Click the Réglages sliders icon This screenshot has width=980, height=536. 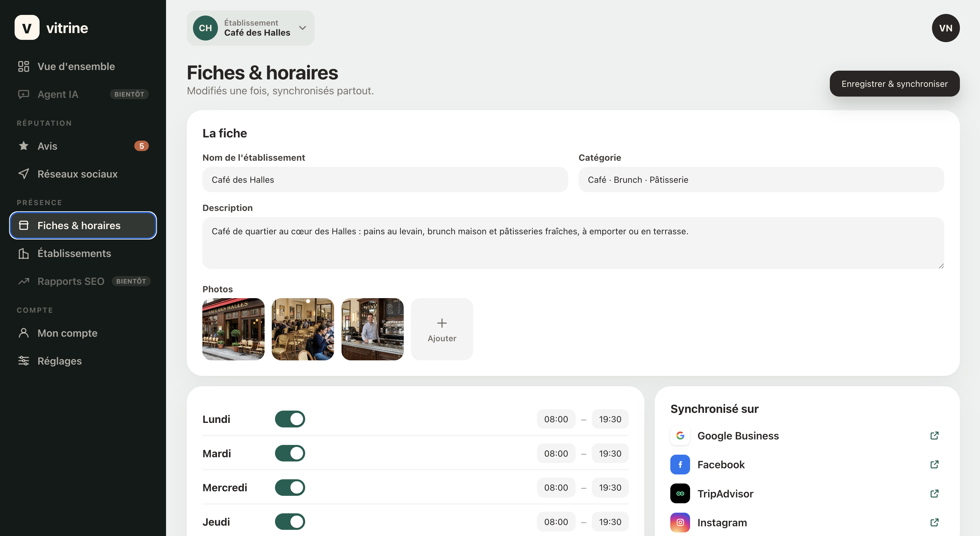pos(24,361)
